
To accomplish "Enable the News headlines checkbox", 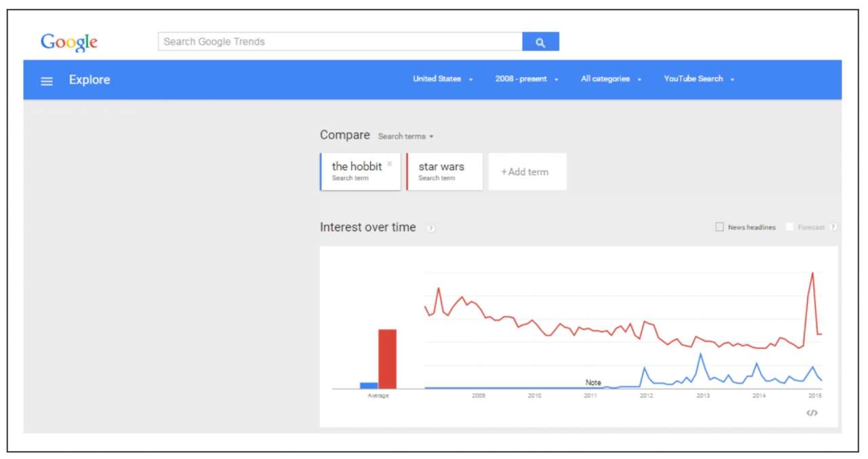I will (x=719, y=227).
